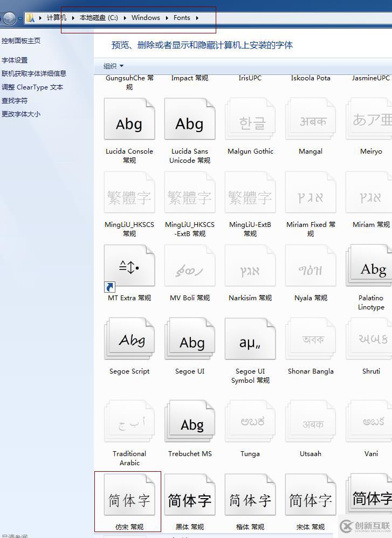
Task: Select the MingLiU_HKSCS 常规 font icon
Action: [x=129, y=192]
